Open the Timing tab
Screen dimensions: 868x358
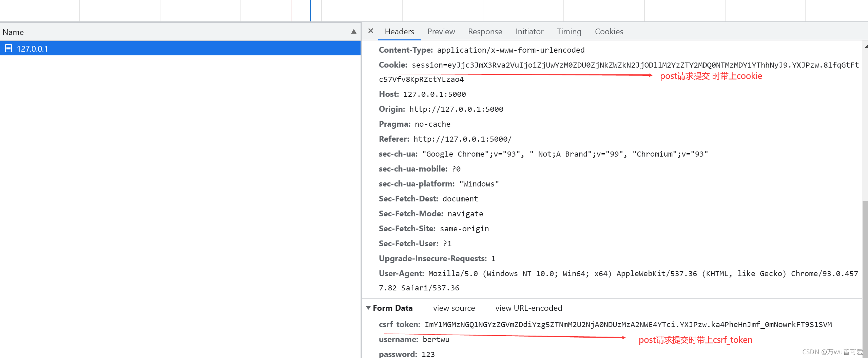pos(569,32)
